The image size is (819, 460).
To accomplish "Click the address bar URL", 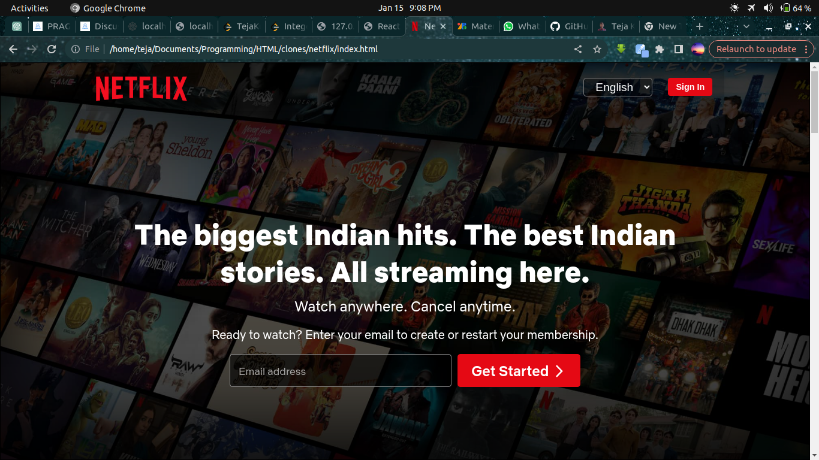I will 243,49.
